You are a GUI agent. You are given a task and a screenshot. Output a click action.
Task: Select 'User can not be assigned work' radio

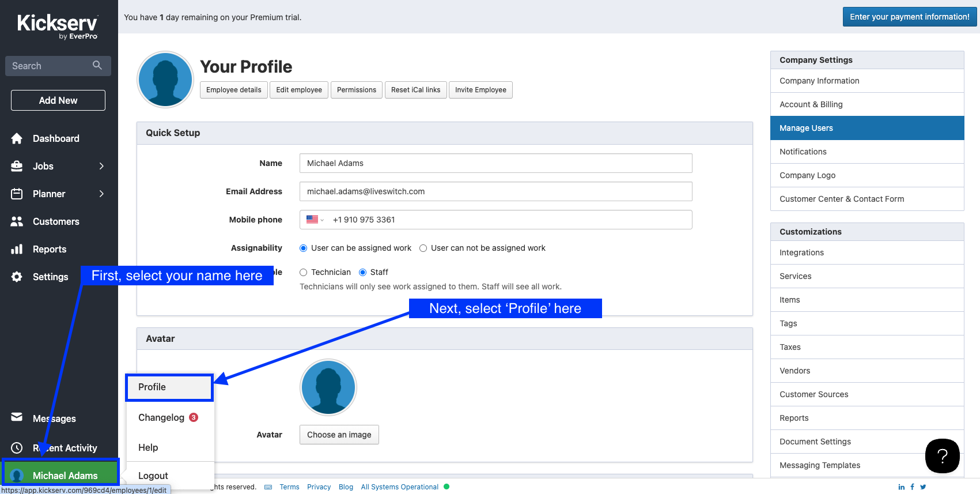click(423, 248)
